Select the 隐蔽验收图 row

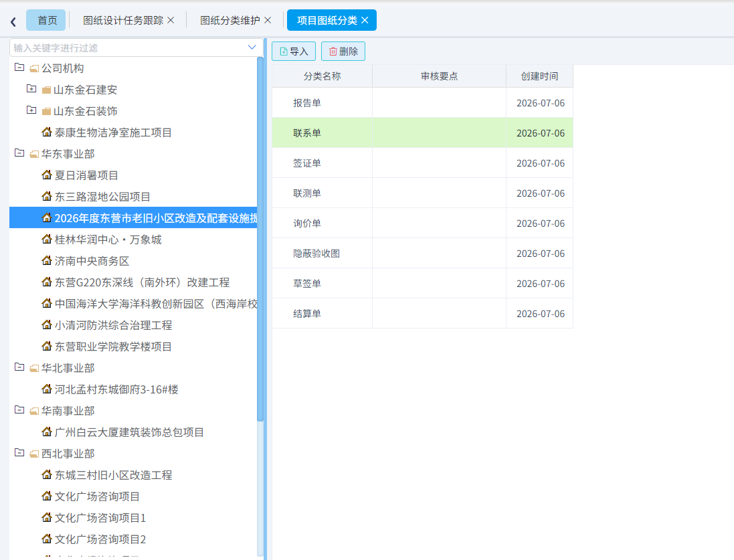click(422, 254)
